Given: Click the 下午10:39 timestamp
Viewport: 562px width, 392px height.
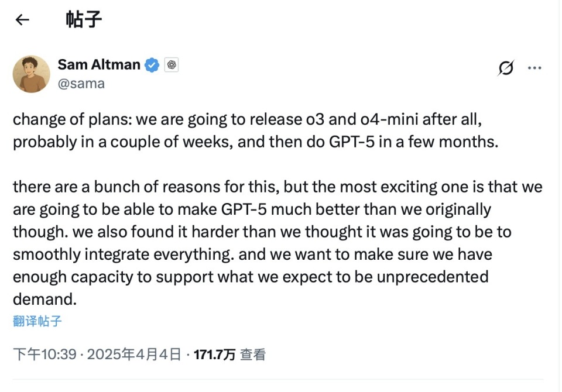Looking at the screenshot, I should point(45,355).
